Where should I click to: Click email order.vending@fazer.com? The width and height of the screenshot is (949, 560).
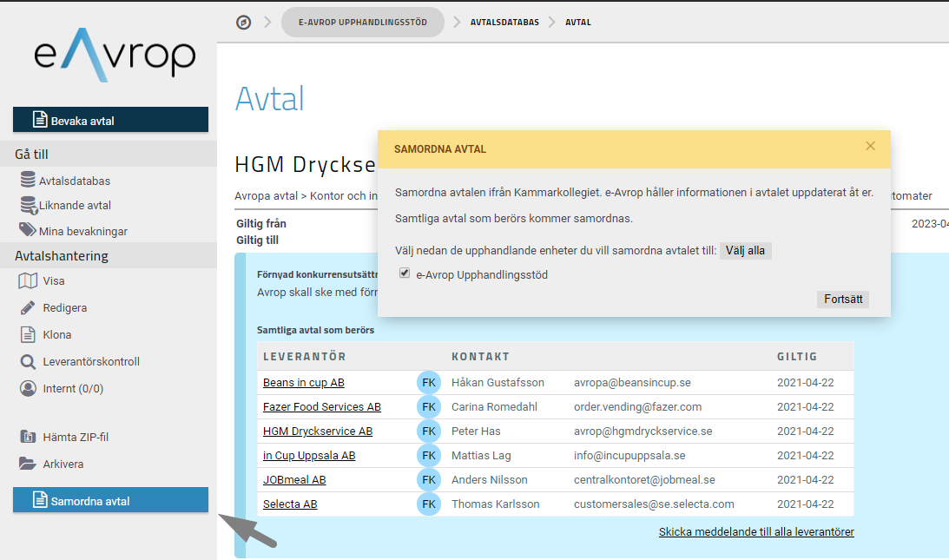638,407
